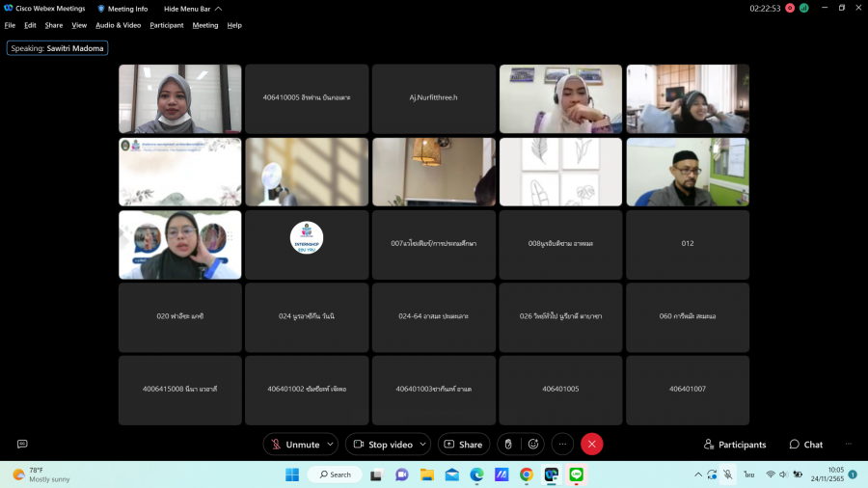Open the Participant menu
The height and width of the screenshot is (488, 868).
(x=167, y=25)
